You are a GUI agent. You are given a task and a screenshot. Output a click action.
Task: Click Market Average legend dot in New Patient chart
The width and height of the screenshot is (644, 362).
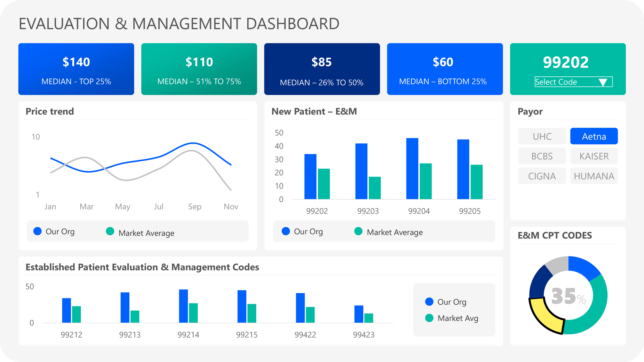(x=358, y=231)
